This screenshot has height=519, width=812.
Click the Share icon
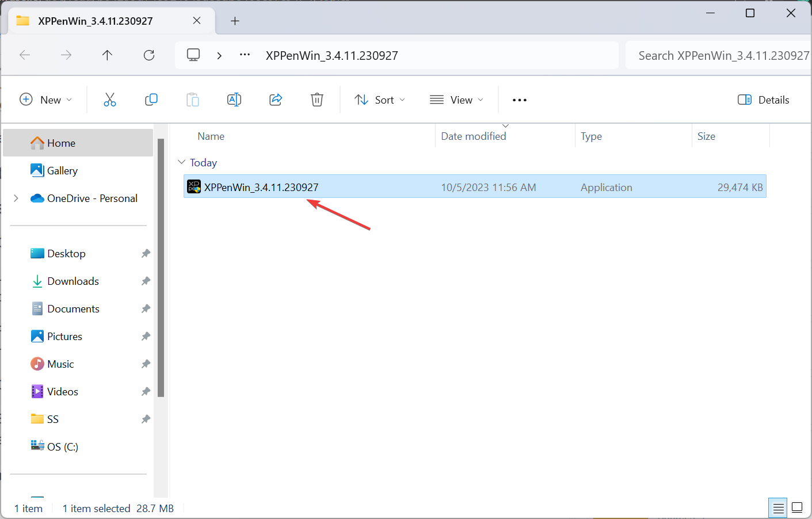click(x=276, y=100)
